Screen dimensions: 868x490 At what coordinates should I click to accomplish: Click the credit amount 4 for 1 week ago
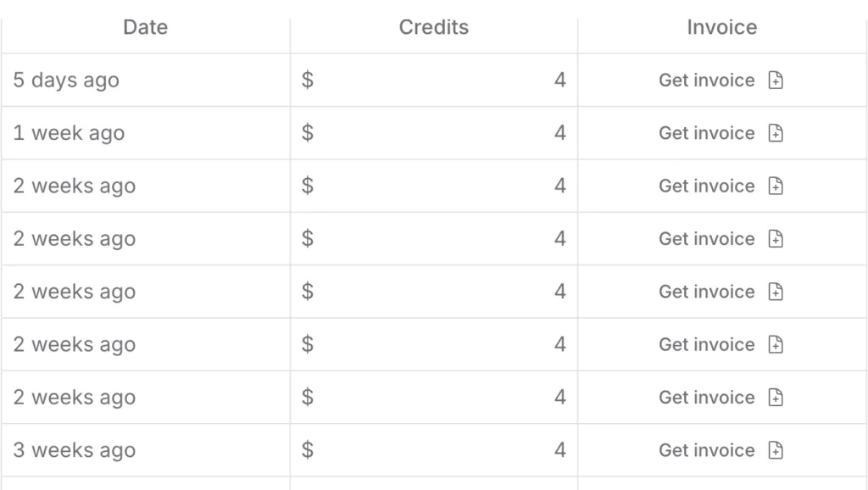pos(559,133)
